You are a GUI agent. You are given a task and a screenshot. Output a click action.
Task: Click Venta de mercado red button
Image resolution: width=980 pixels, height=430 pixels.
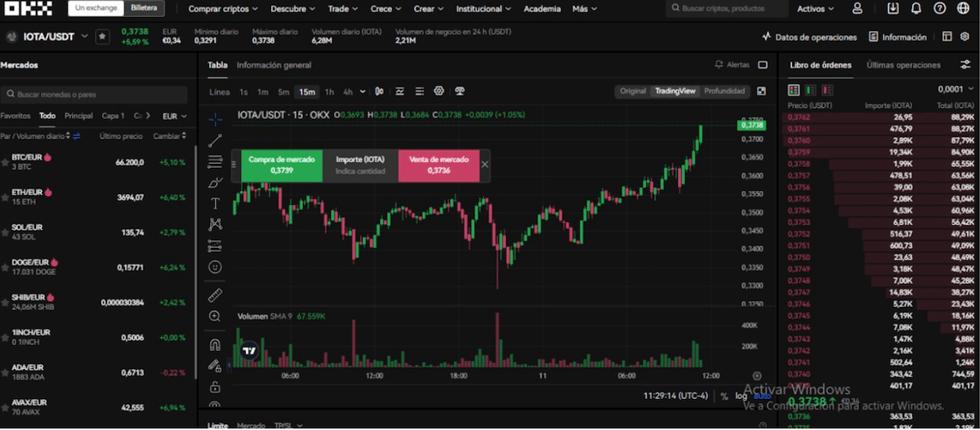[x=439, y=166]
